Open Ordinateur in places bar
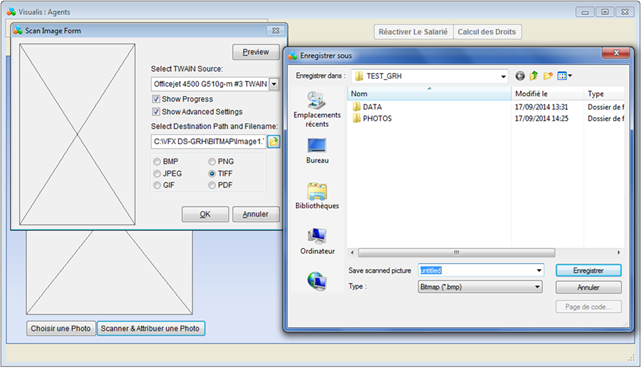This screenshot has width=641, height=368. (317, 242)
